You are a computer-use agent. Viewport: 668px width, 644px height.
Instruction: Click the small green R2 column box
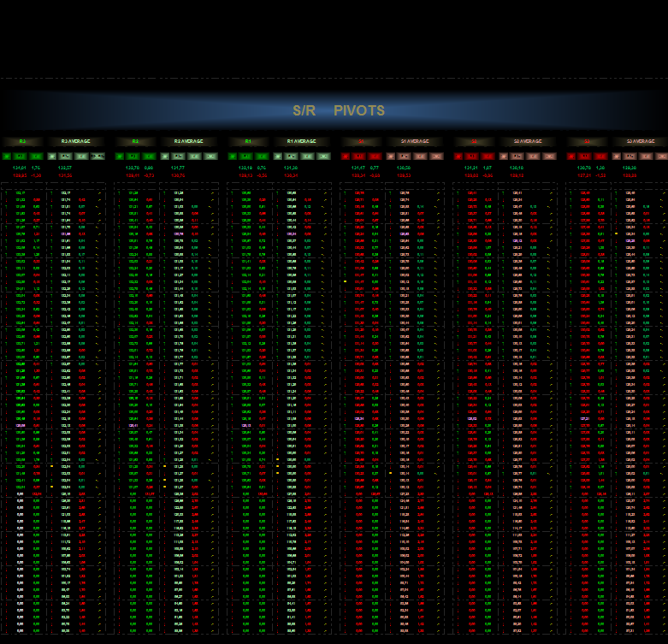[x=133, y=157]
